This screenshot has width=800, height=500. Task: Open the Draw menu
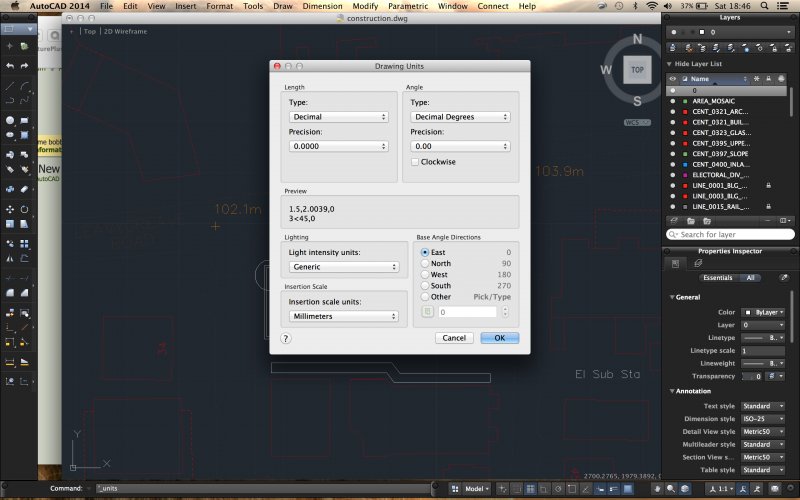click(283, 6)
